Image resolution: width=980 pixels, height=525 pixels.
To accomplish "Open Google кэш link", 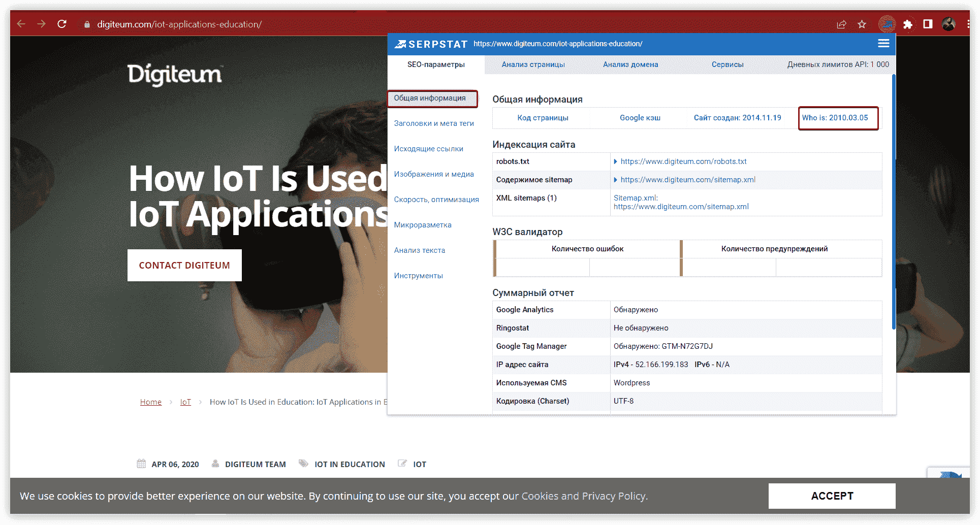I will [640, 118].
